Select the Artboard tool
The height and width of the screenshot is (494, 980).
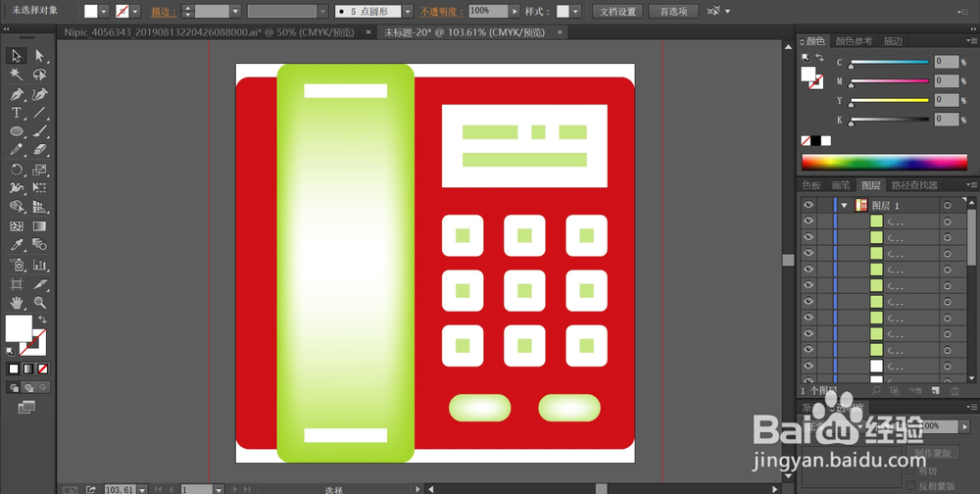17,284
